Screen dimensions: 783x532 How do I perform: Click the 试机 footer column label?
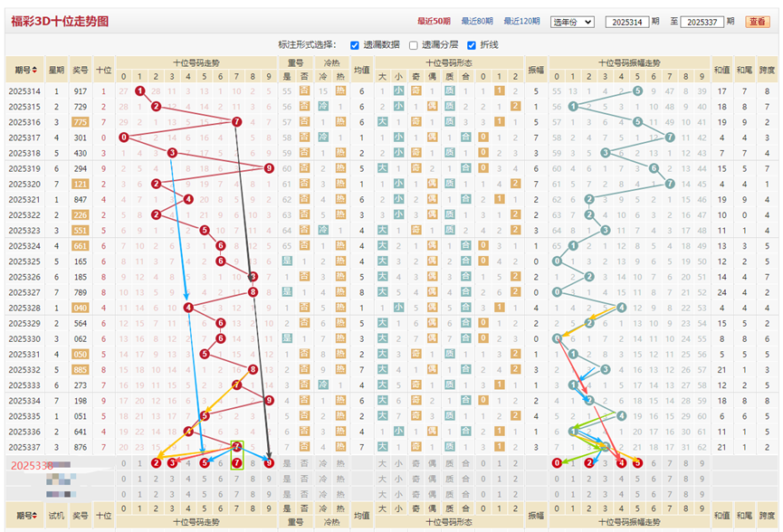coord(56,516)
